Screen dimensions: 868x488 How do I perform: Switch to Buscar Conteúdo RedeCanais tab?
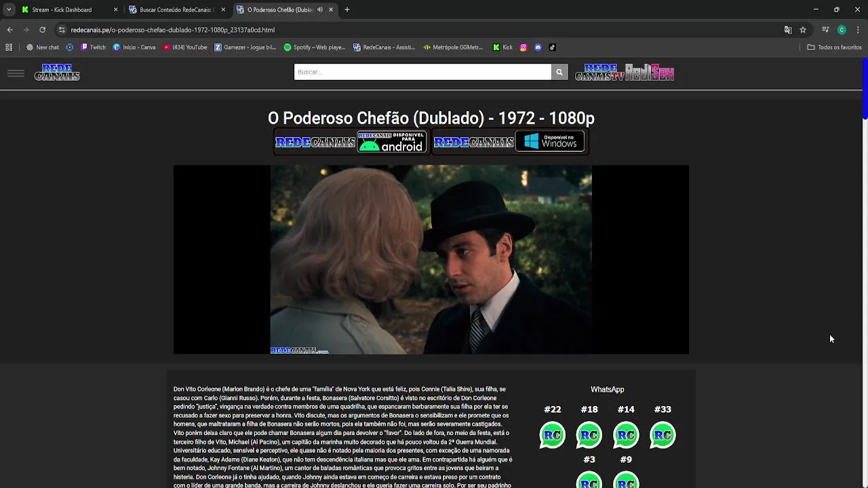176,9
